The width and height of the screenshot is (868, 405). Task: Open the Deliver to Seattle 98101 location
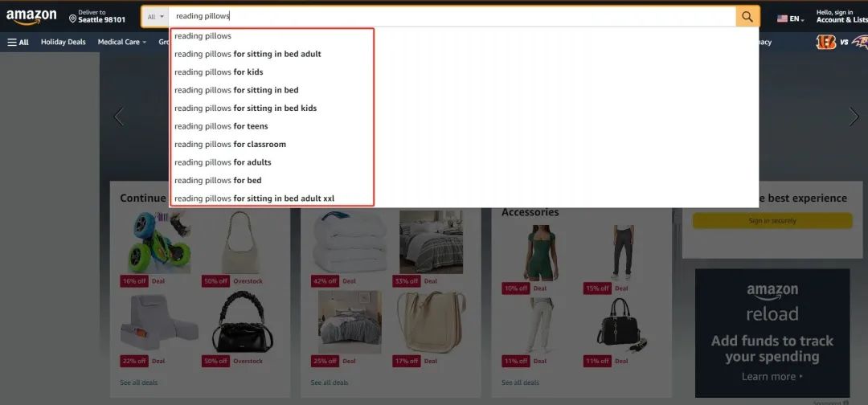(97, 17)
